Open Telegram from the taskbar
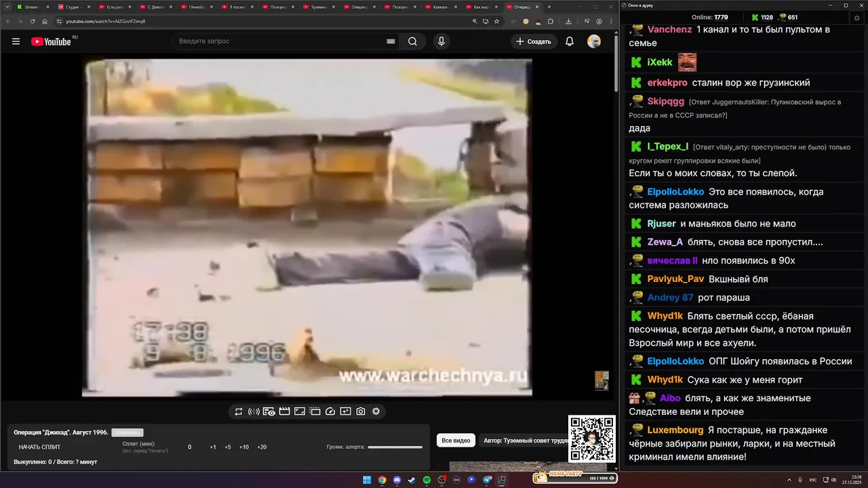Viewport: 868px width, 488px height. point(486,480)
